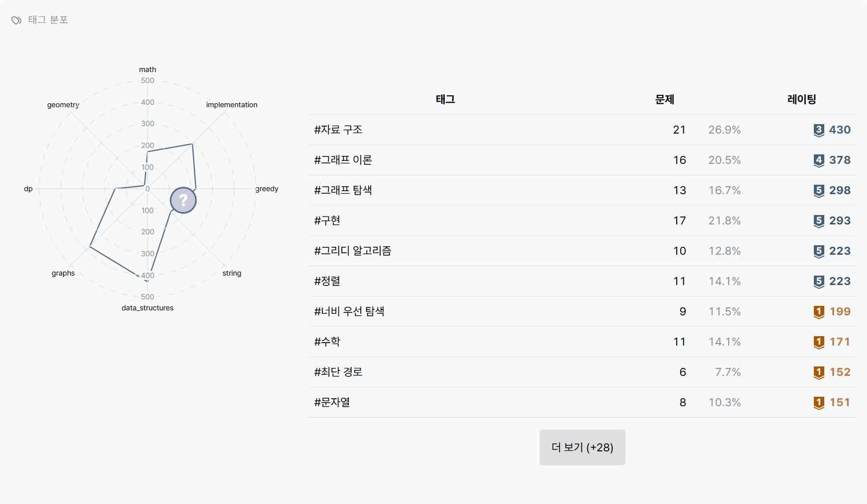Click the bronze badge beside 최단 경로 rating
867x504 pixels.
pos(819,372)
